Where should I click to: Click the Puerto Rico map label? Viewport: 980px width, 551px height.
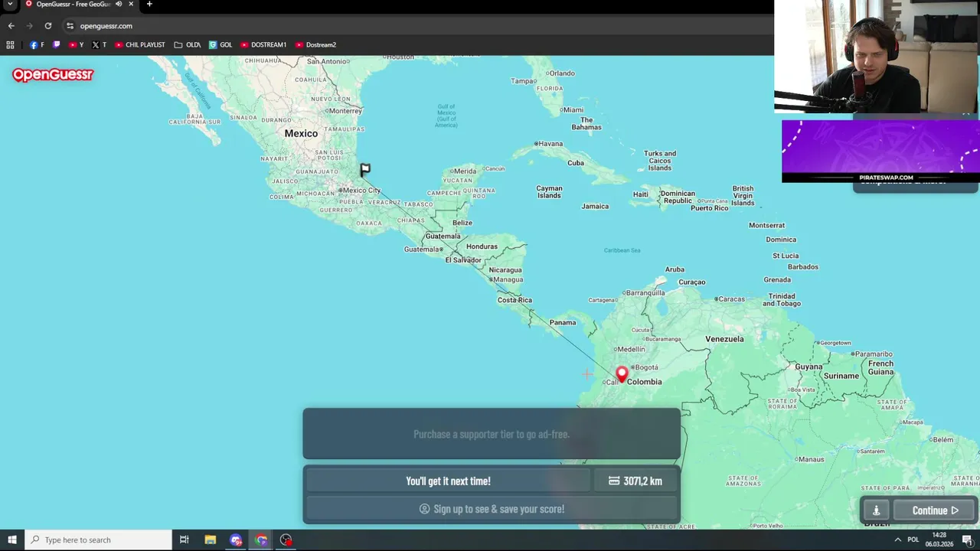[710, 208]
